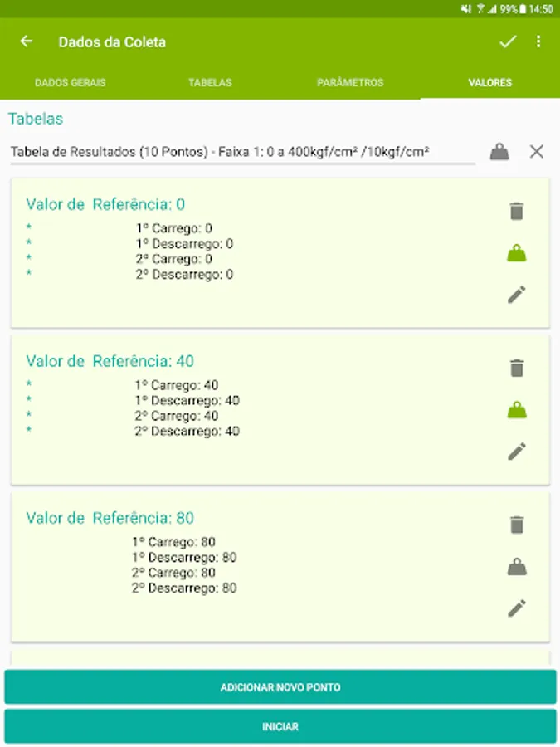Open the three-dot overflow menu

(538, 41)
